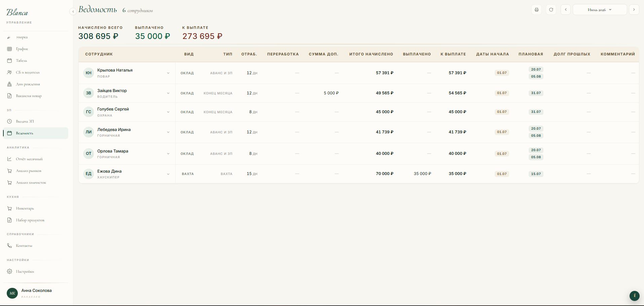Click the Плановая column header

(x=531, y=54)
